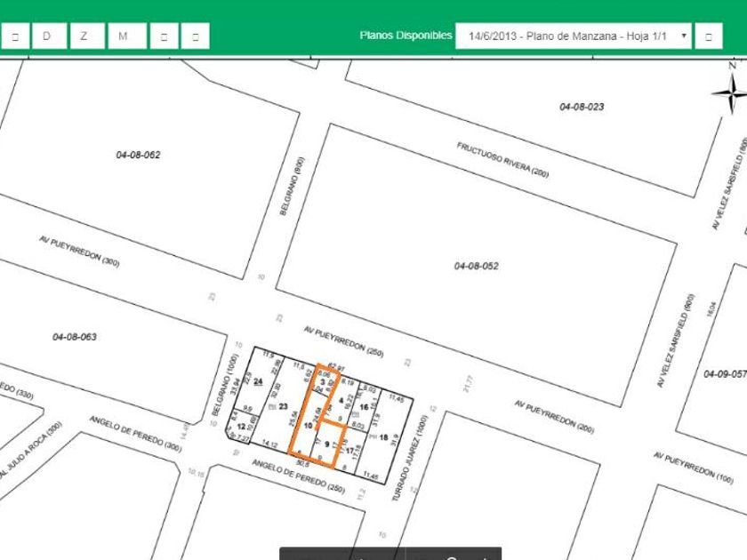The height and width of the screenshot is (560, 747).
Task: Select parcel 4 on the map
Action: (341, 401)
